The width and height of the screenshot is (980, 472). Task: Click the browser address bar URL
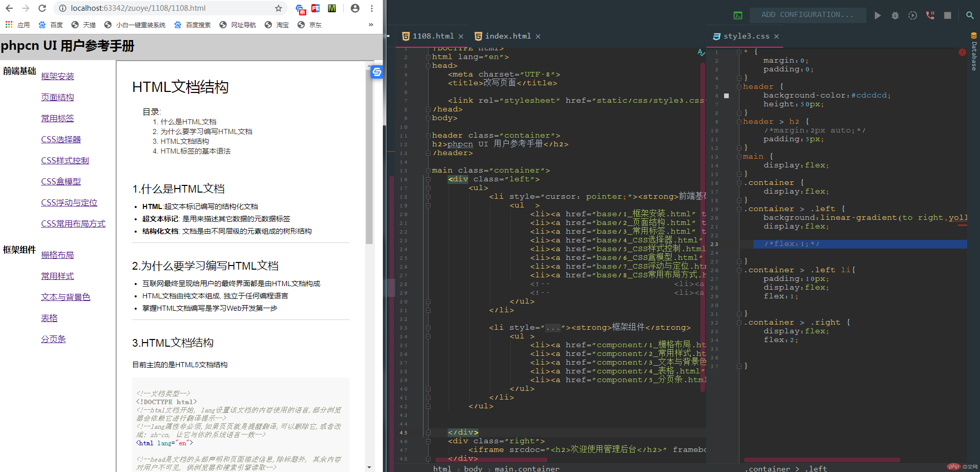tap(138, 8)
